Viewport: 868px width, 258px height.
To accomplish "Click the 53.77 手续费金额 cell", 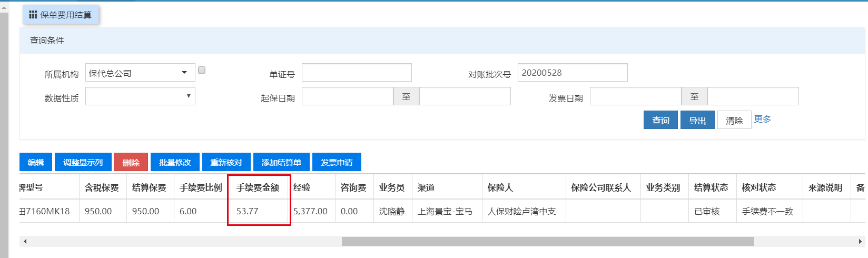I will click(x=258, y=211).
